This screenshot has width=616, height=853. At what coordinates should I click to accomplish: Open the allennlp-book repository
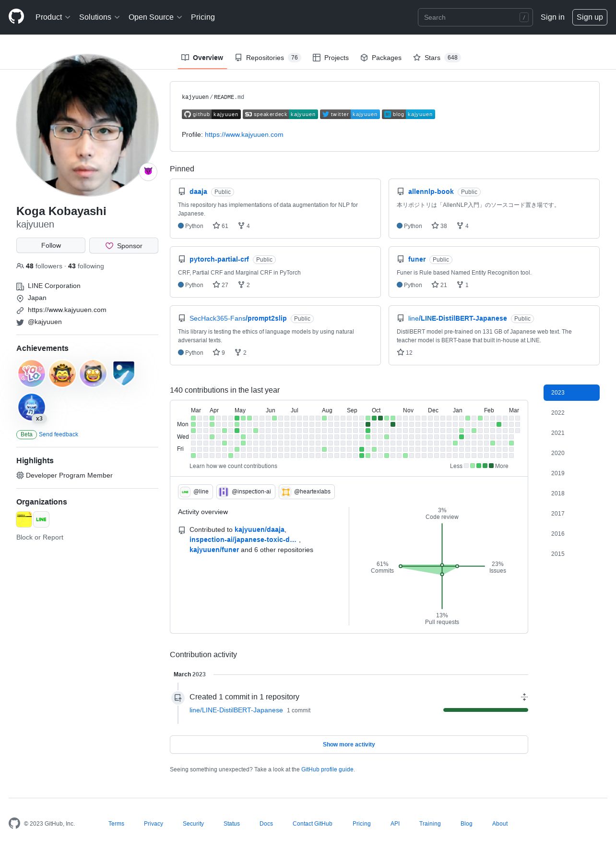pos(431,192)
